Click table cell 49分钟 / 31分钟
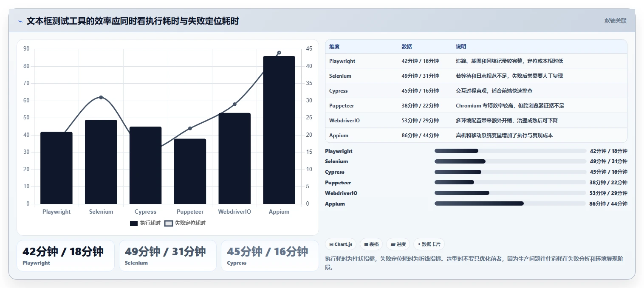Screen dimensions: 644x288 click(420, 76)
